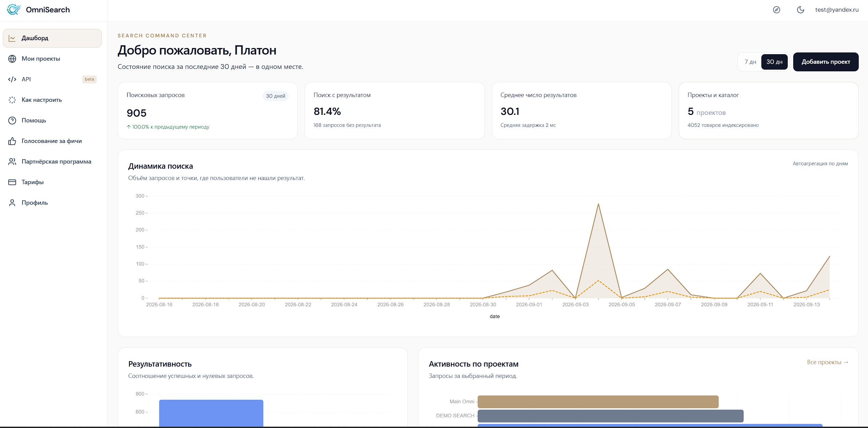868x428 pixels.
Task: Click the API code brackets icon
Action: 12,79
